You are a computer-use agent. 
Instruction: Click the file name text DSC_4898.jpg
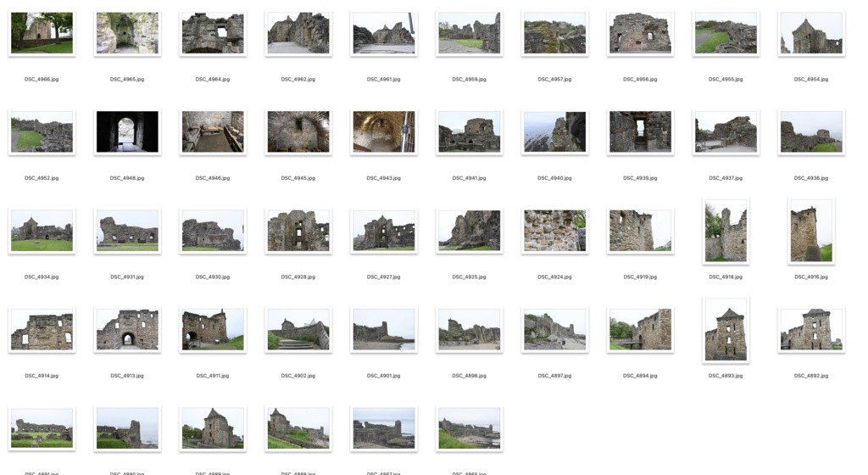[469, 376]
